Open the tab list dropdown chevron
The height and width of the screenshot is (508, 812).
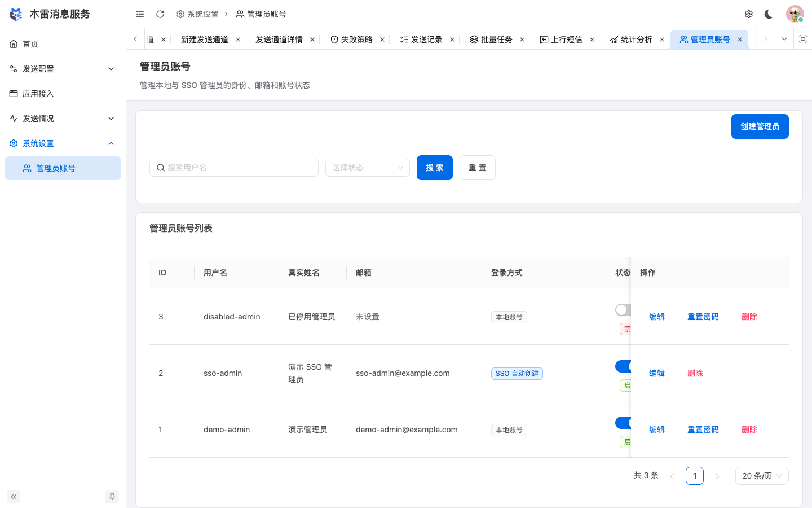coord(784,39)
